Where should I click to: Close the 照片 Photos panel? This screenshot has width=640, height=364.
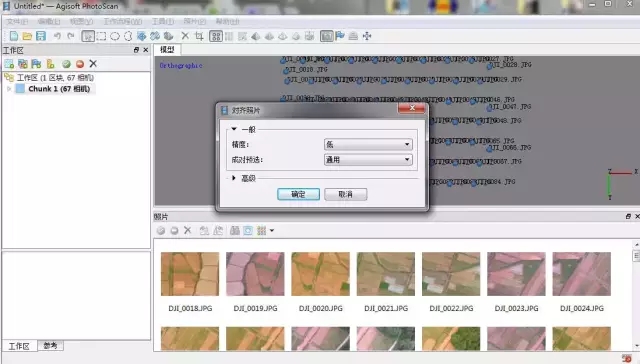click(x=637, y=216)
